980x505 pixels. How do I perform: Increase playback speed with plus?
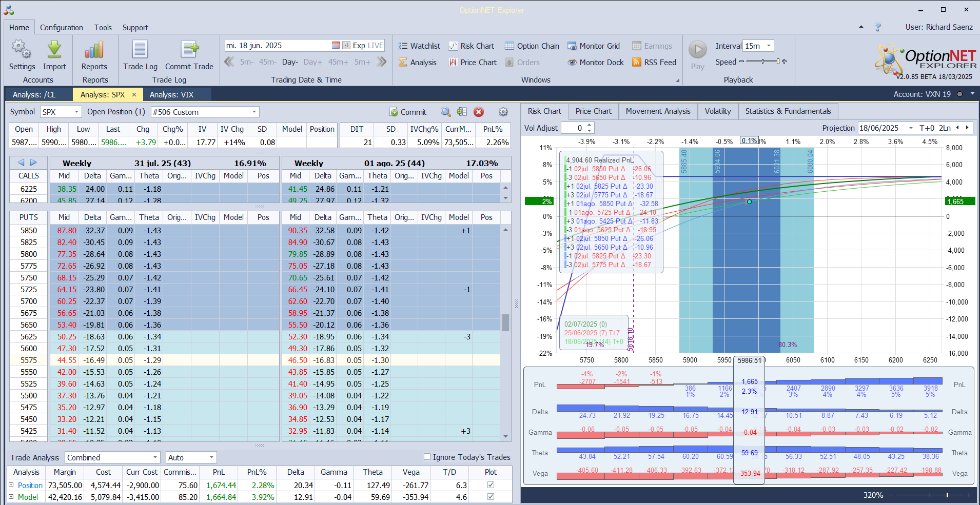click(784, 62)
